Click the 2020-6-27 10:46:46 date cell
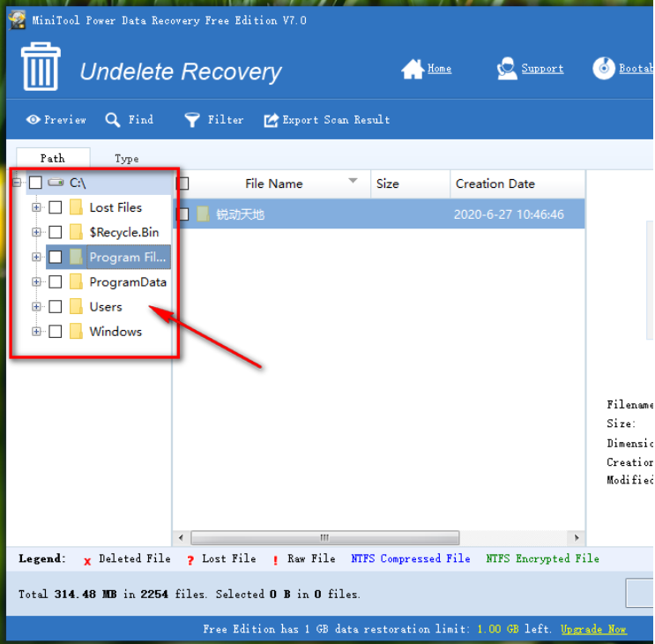 tap(509, 214)
